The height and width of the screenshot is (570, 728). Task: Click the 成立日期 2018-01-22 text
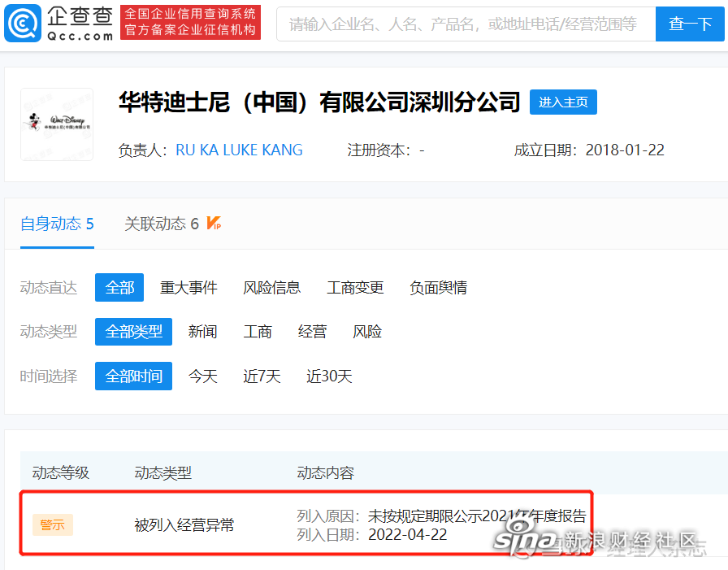(x=589, y=150)
